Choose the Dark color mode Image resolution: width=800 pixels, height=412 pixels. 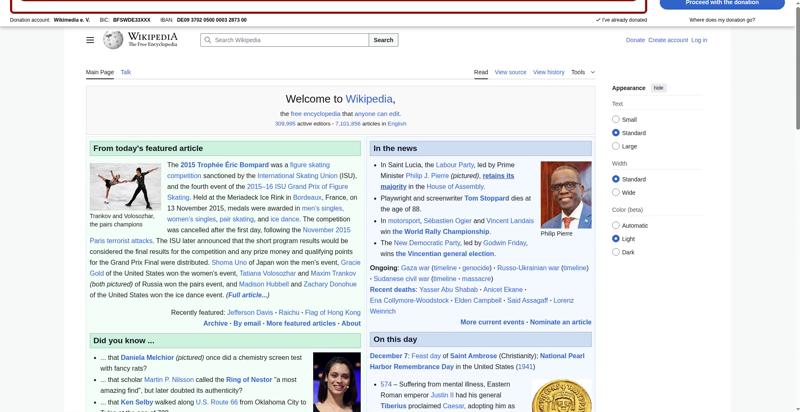coord(616,252)
